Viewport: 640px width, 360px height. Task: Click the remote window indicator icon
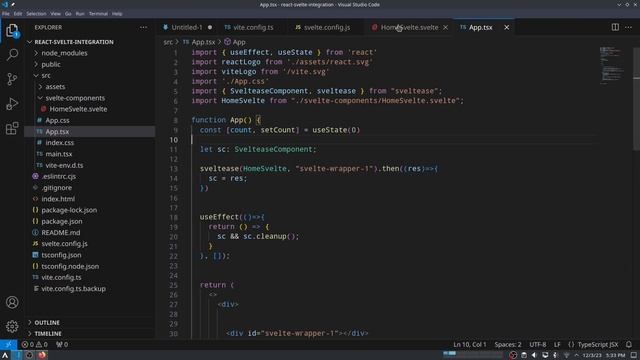[x=8, y=344]
